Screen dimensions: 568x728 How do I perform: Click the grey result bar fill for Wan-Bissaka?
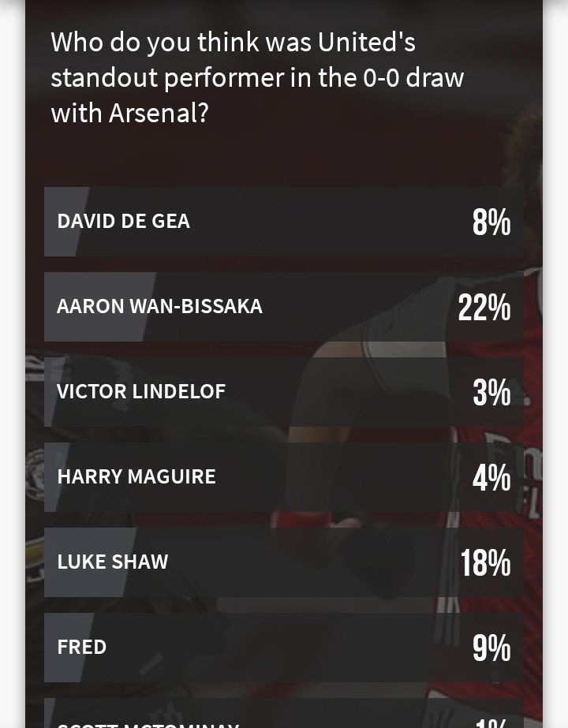(x=99, y=307)
